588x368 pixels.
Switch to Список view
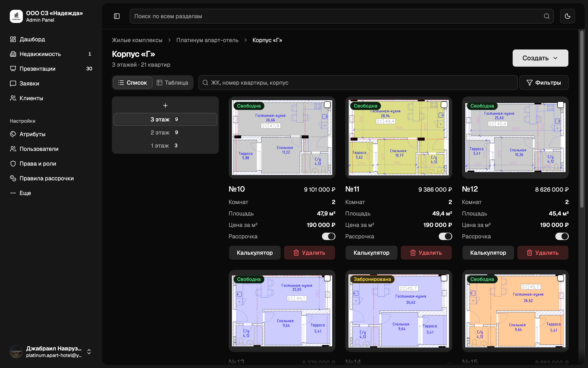133,83
